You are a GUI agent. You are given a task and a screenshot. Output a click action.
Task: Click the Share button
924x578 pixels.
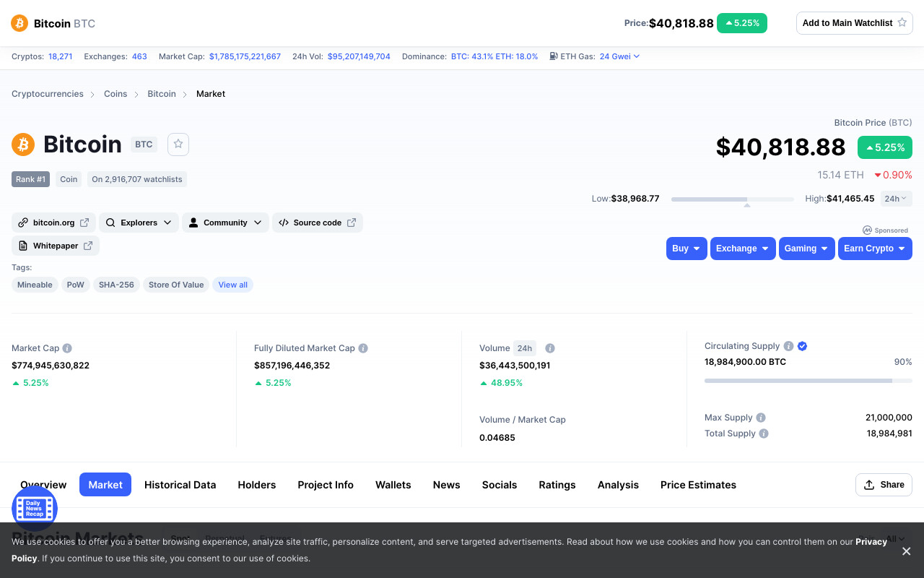point(884,485)
